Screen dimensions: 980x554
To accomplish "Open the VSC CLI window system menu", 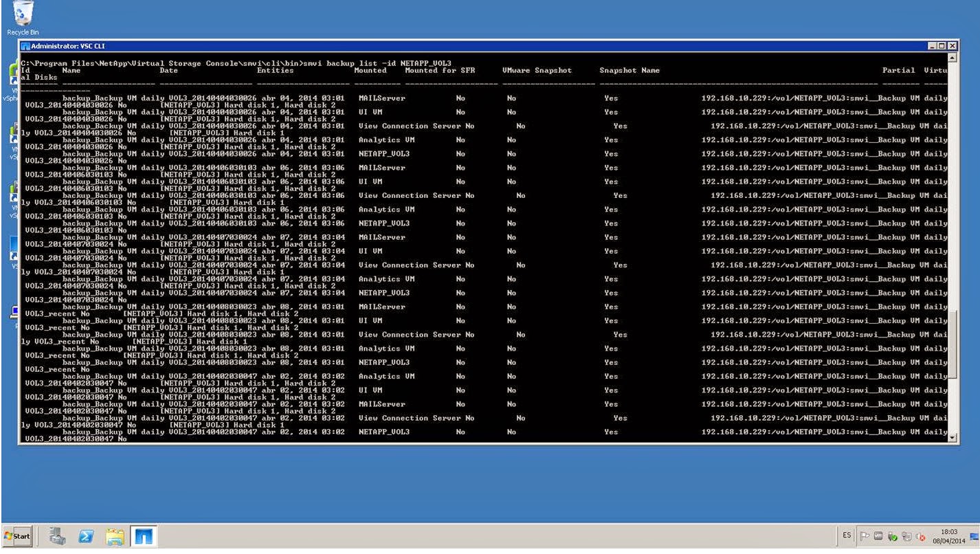I will 26,45.
